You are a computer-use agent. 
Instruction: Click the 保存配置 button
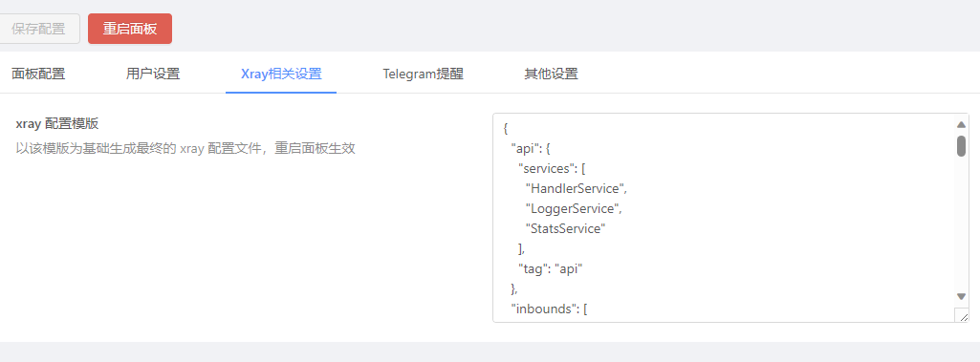click(39, 29)
